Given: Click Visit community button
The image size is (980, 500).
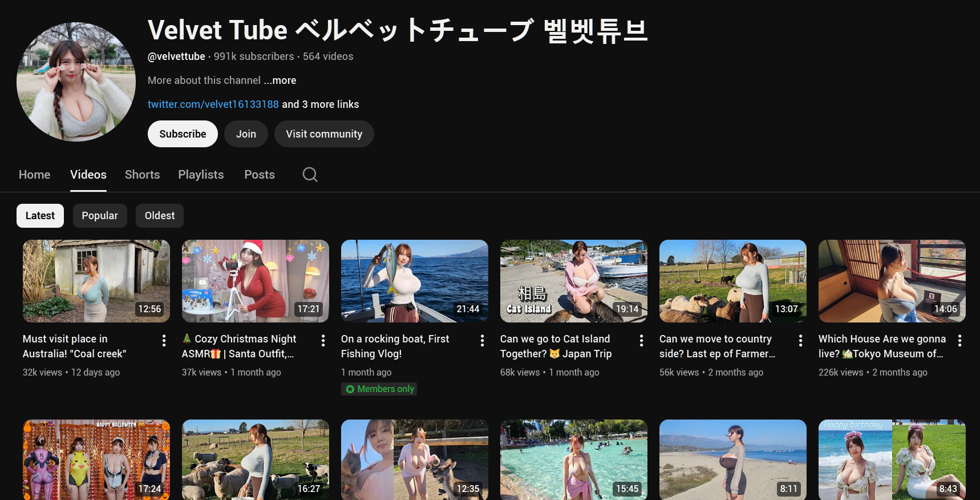Looking at the screenshot, I should point(324,134).
